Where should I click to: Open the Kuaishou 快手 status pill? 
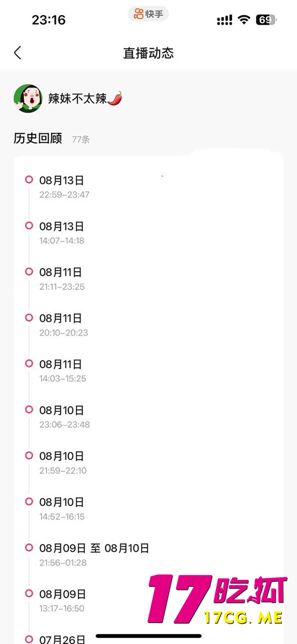tap(148, 14)
